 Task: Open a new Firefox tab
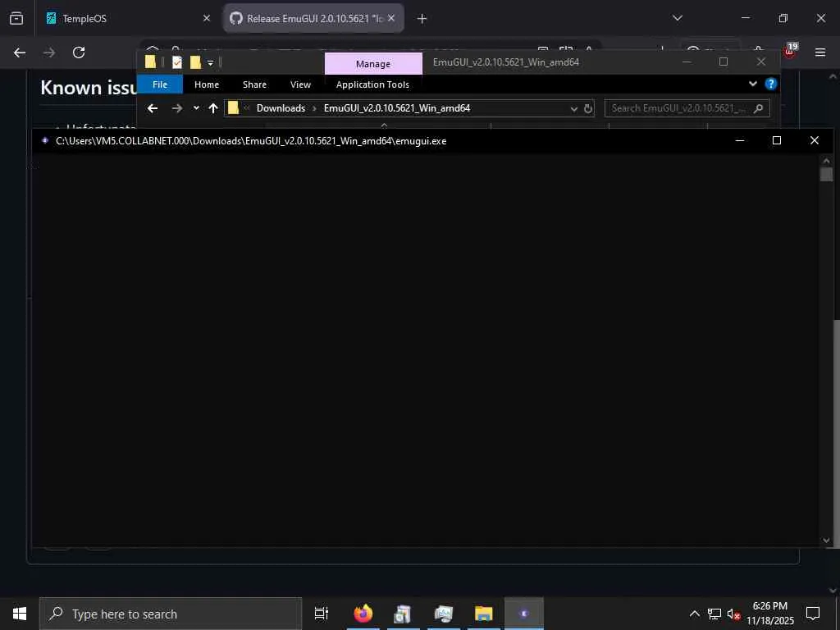point(422,19)
